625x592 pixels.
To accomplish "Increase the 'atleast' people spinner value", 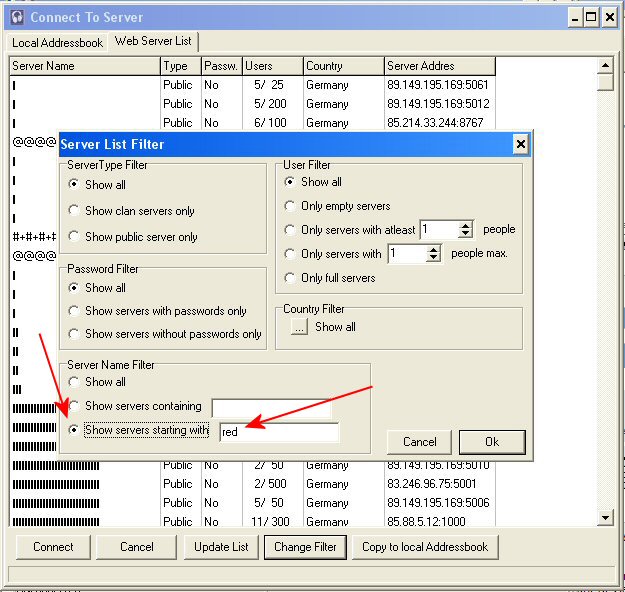I will (x=465, y=225).
